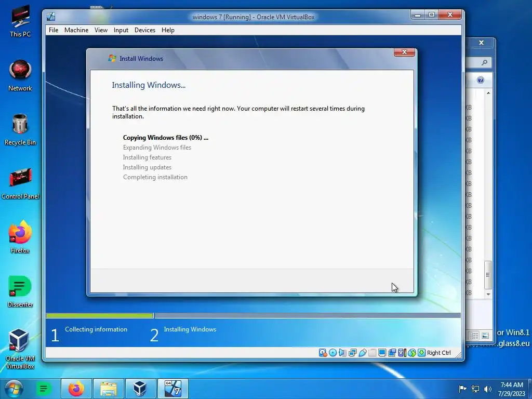Click the Action Center flag tray icon
The image size is (532, 399).
462,389
